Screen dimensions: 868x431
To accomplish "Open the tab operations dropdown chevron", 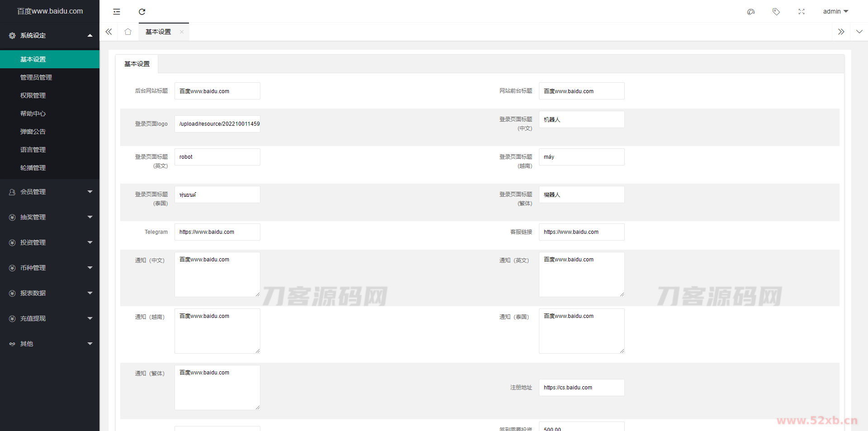I will point(859,32).
